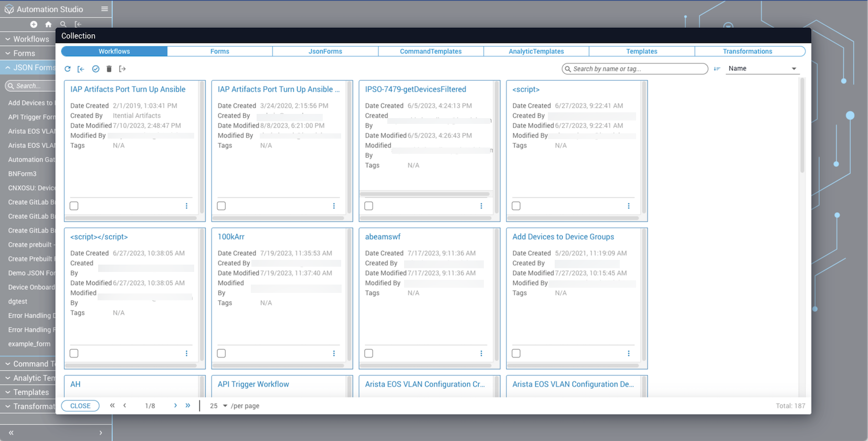Open options menu for 100kArr card
Screen dimensions: 868x441
click(334, 353)
